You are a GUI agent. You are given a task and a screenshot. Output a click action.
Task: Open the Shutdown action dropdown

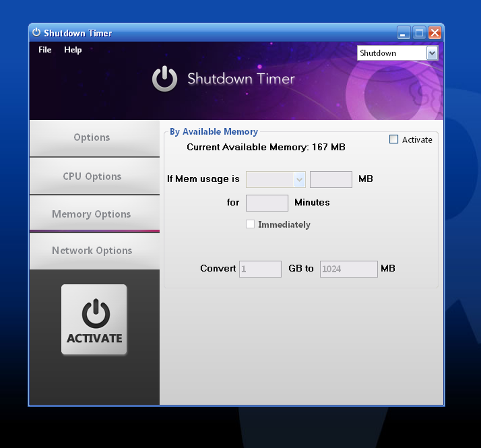(x=397, y=53)
